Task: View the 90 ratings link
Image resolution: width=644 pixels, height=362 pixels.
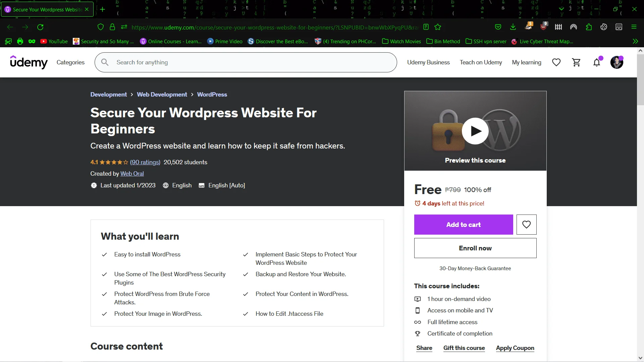Action: (145, 162)
